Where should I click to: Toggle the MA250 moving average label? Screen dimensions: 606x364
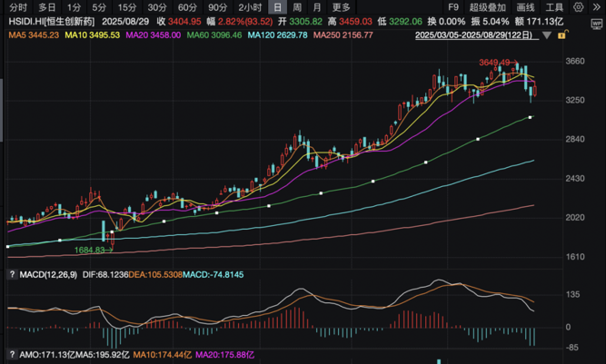point(343,35)
